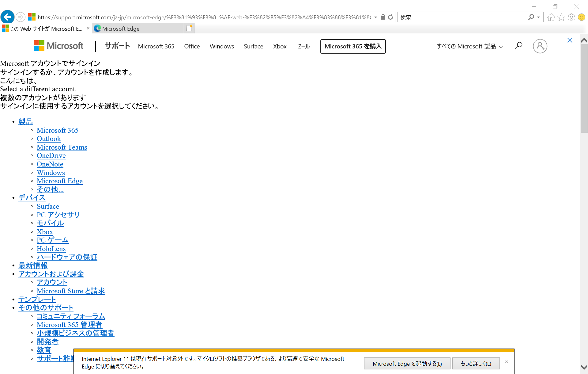588x374 pixels.
Task: Click the sign-in account avatar icon
Action: [x=540, y=46]
